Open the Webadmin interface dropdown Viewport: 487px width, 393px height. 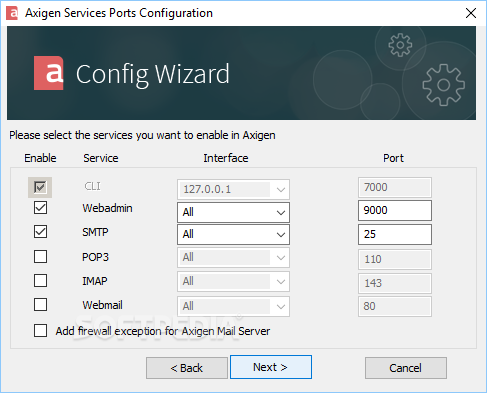233,212
